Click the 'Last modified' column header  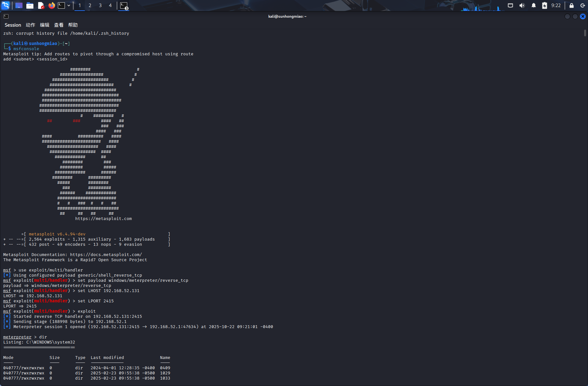click(x=107, y=358)
